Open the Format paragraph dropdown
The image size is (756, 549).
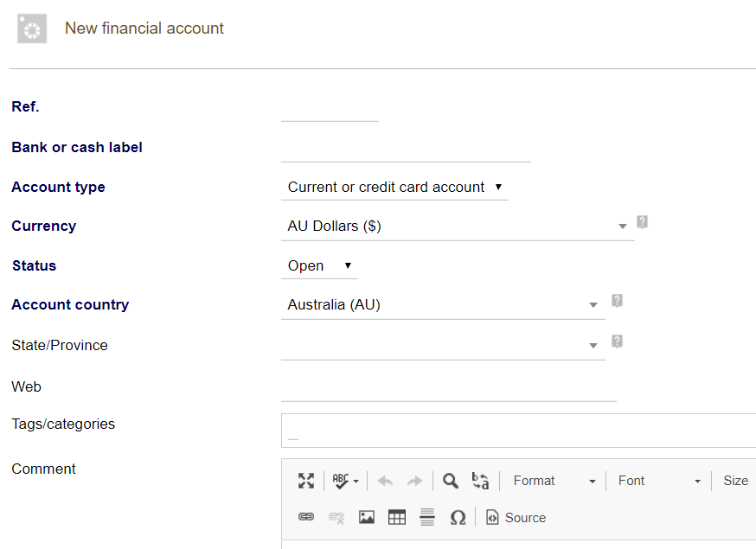554,481
